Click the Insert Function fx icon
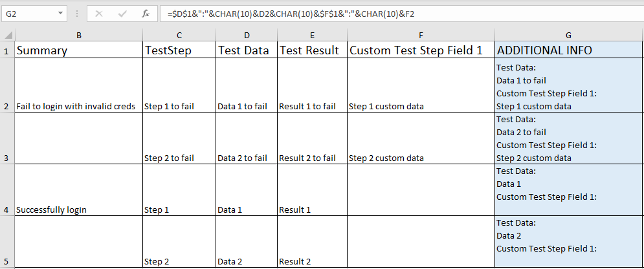The height and width of the screenshot is (269, 644). tap(146, 13)
